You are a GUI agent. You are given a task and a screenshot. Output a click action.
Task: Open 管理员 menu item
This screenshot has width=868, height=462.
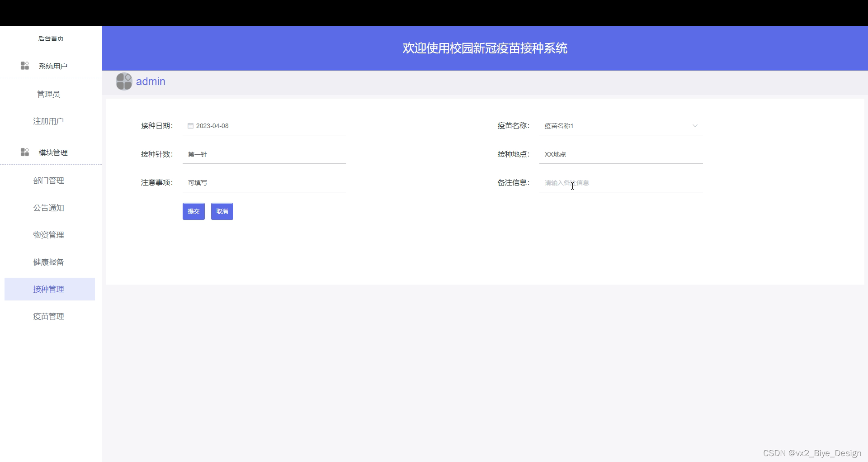click(x=50, y=94)
